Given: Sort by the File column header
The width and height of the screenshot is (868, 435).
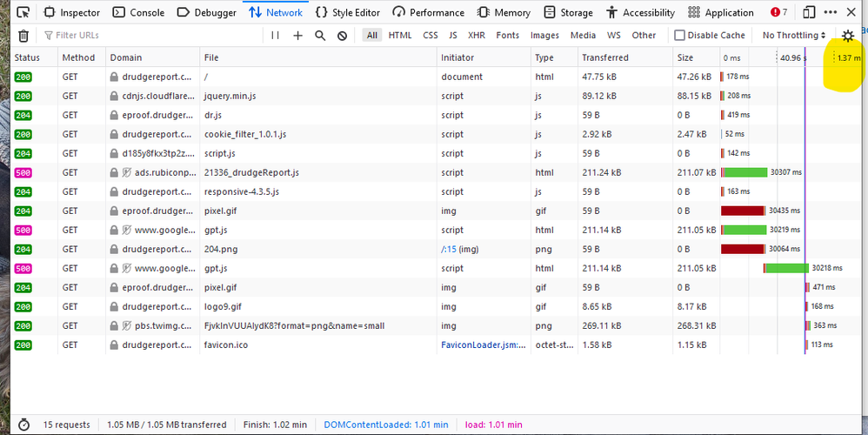Looking at the screenshot, I should pyautogui.click(x=318, y=57).
